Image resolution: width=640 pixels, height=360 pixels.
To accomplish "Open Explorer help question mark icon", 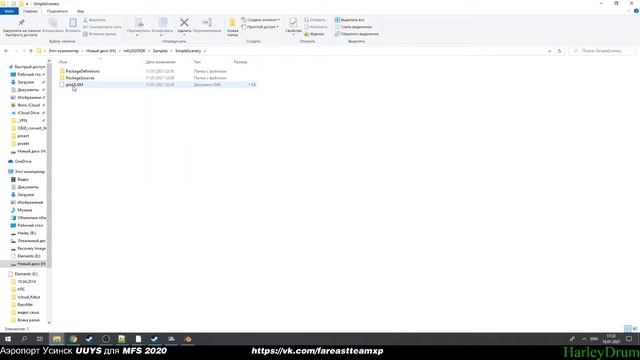I will [636, 11].
